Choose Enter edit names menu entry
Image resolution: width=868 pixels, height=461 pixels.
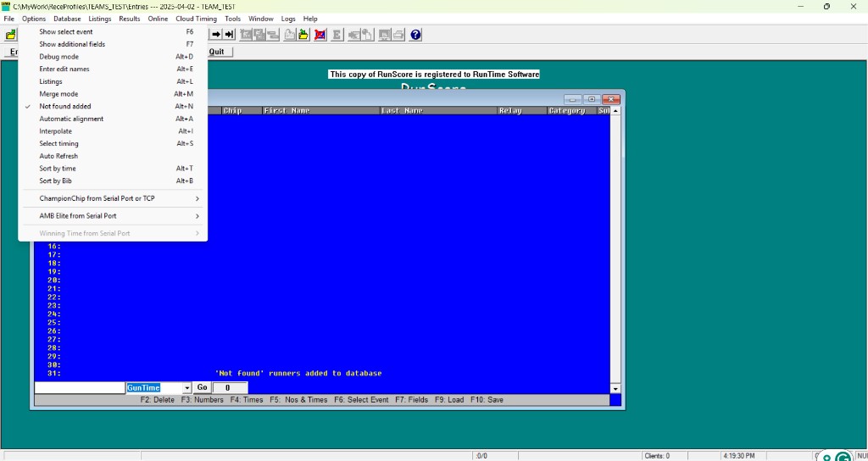pyautogui.click(x=113, y=69)
